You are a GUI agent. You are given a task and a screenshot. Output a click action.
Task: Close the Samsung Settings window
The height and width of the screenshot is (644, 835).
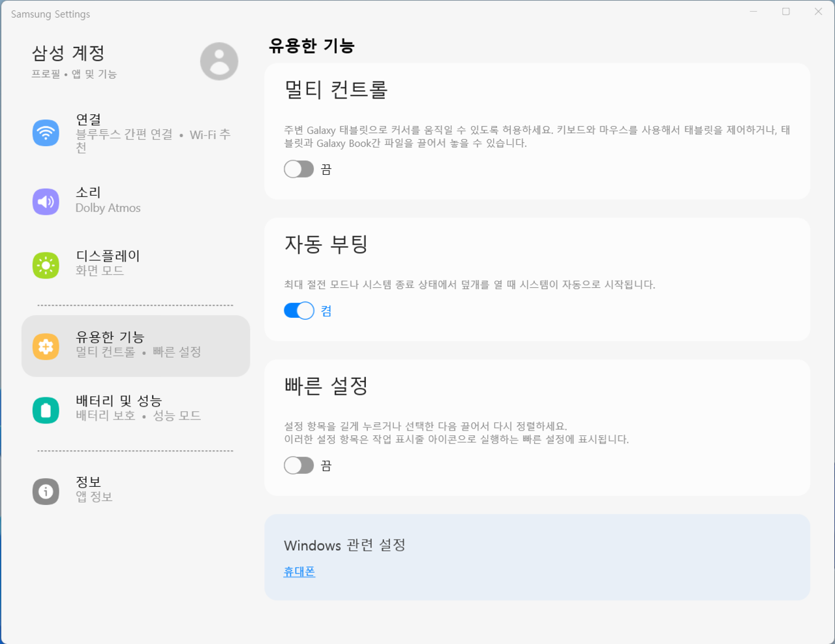pos(818,12)
